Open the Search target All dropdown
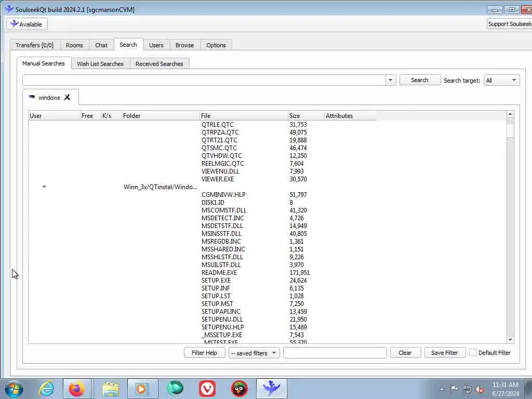This screenshot has height=399, width=532. pos(501,80)
